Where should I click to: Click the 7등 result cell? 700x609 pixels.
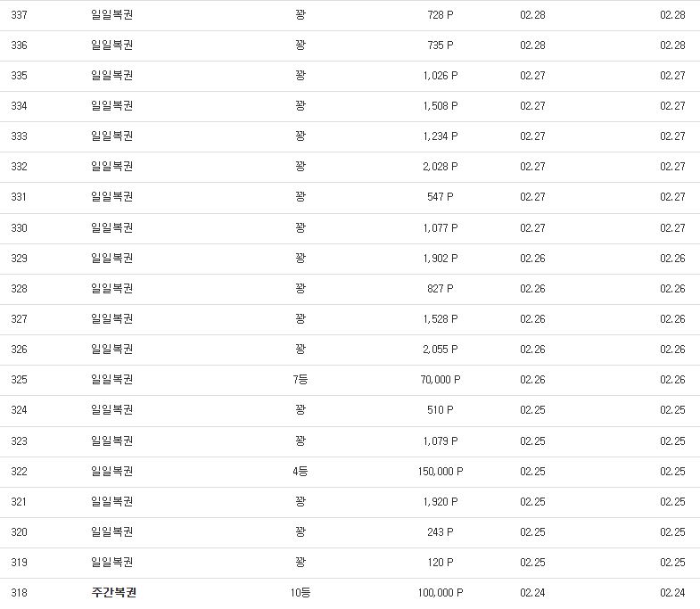pyautogui.click(x=300, y=379)
